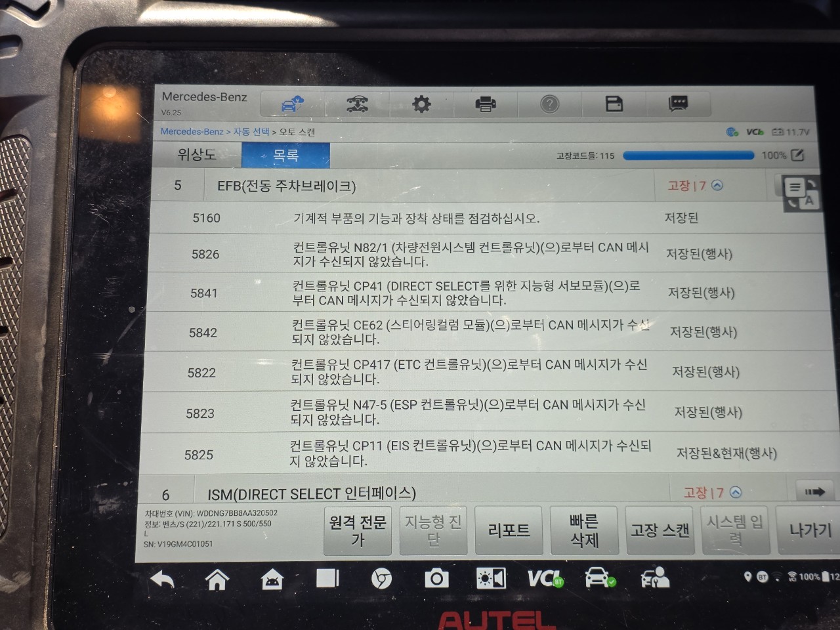Save the scan data with disk icon
The width and height of the screenshot is (840, 630).
(614, 103)
